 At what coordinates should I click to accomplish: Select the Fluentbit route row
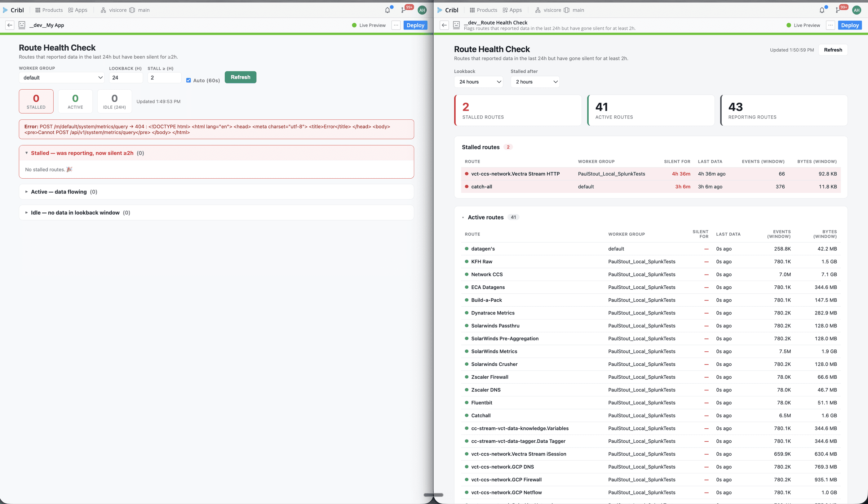pyautogui.click(x=651, y=403)
